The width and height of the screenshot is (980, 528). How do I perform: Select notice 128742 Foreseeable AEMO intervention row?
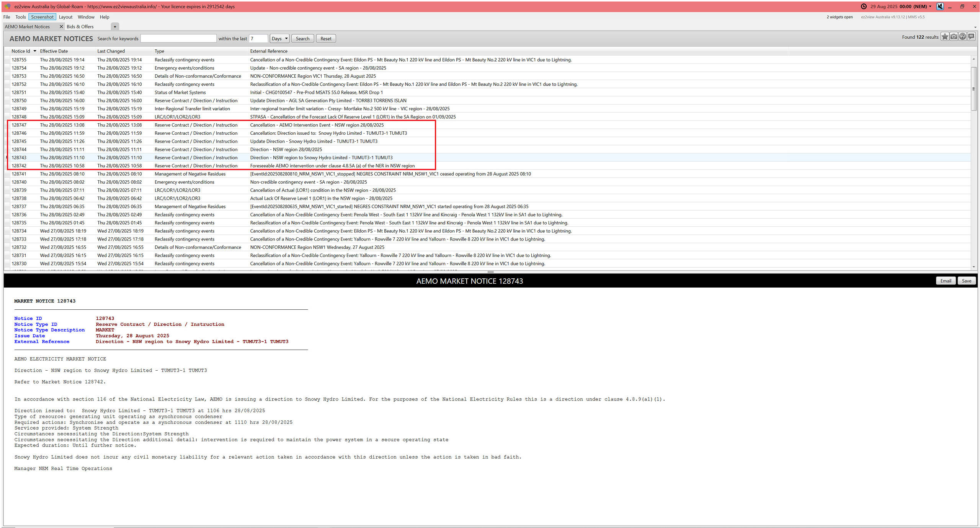click(x=487, y=166)
